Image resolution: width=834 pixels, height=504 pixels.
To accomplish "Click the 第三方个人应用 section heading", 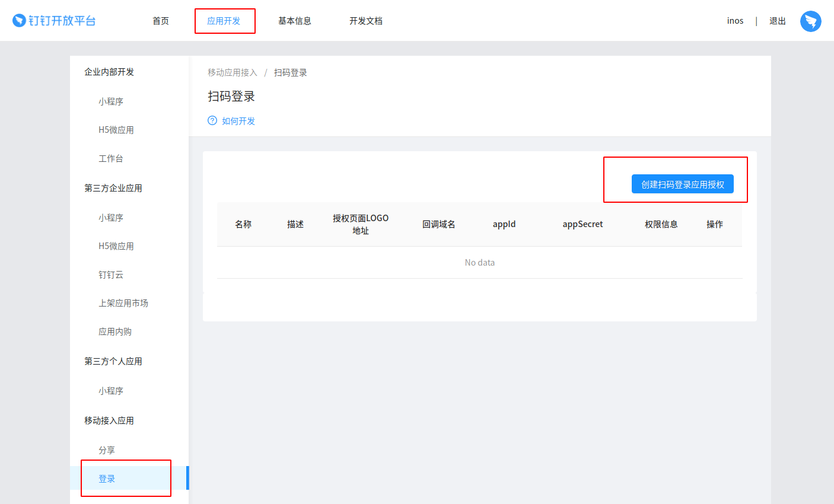I will pyautogui.click(x=113, y=361).
